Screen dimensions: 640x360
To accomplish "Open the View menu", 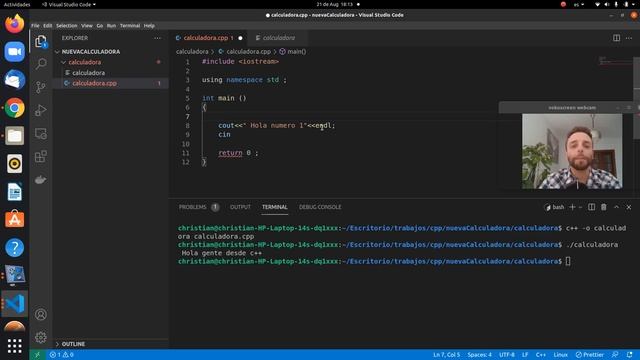I will (x=87, y=26).
